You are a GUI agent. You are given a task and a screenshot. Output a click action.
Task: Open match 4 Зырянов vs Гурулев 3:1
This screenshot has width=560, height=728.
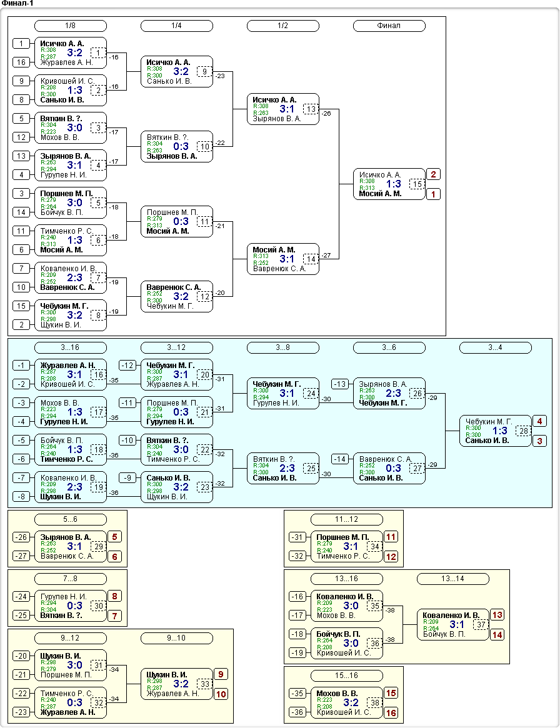tap(71, 166)
